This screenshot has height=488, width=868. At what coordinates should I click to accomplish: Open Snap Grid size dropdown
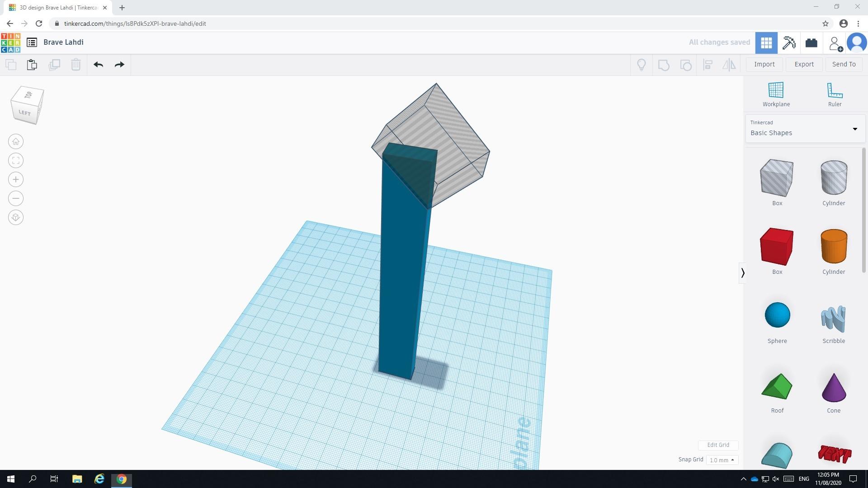(722, 460)
